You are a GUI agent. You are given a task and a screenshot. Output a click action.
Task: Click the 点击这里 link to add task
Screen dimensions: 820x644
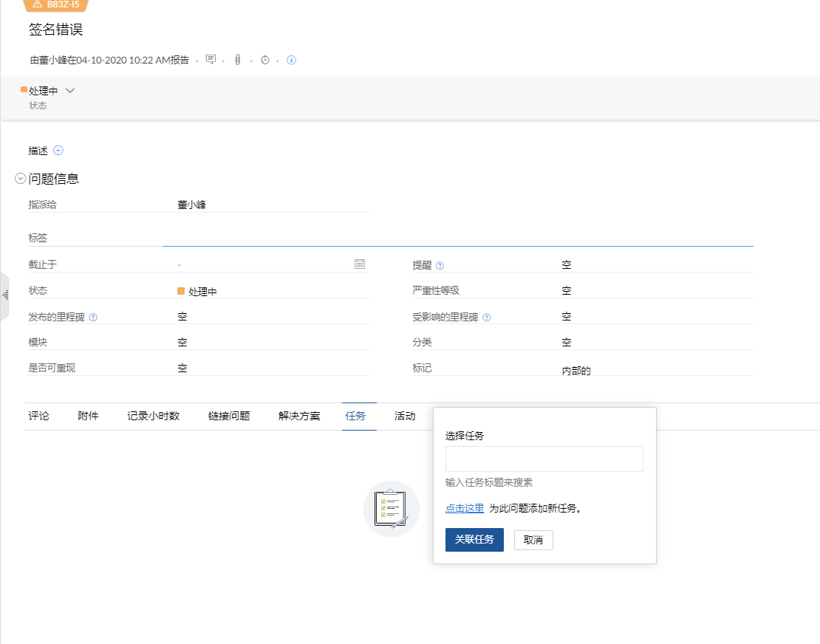465,508
